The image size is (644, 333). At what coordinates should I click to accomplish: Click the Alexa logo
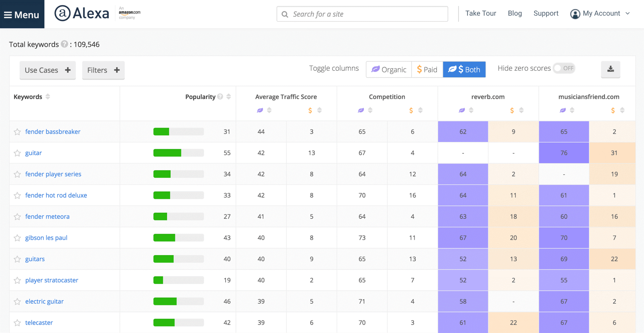coord(82,13)
